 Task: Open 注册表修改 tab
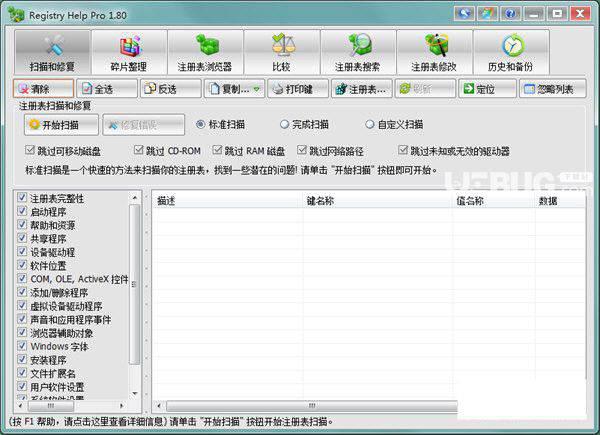coord(435,52)
